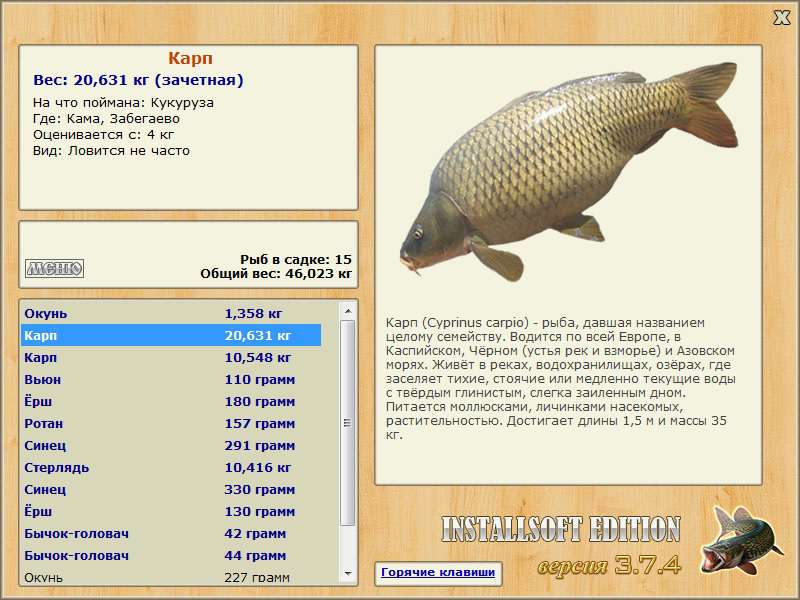Select Ротан 157 грамм
The height and width of the screenshot is (600, 800).
click(170, 424)
